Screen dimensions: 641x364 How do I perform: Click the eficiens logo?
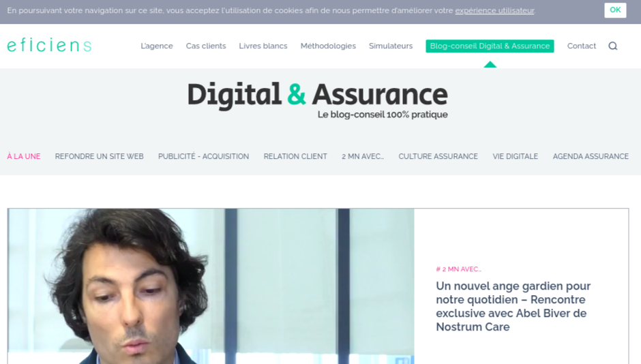49,45
